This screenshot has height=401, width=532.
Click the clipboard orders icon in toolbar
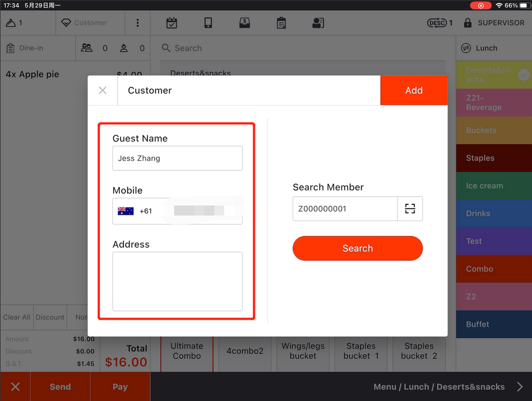(282, 23)
